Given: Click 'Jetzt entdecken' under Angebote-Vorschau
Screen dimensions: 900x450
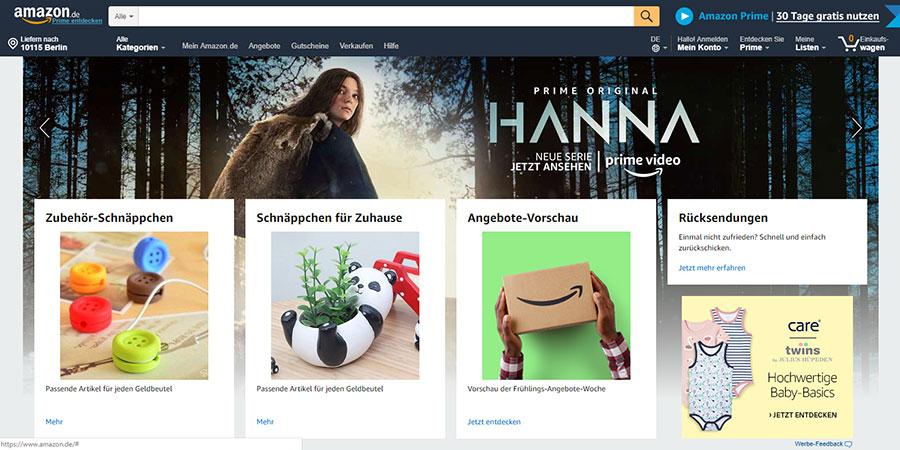Looking at the screenshot, I should [x=494, y=422].
